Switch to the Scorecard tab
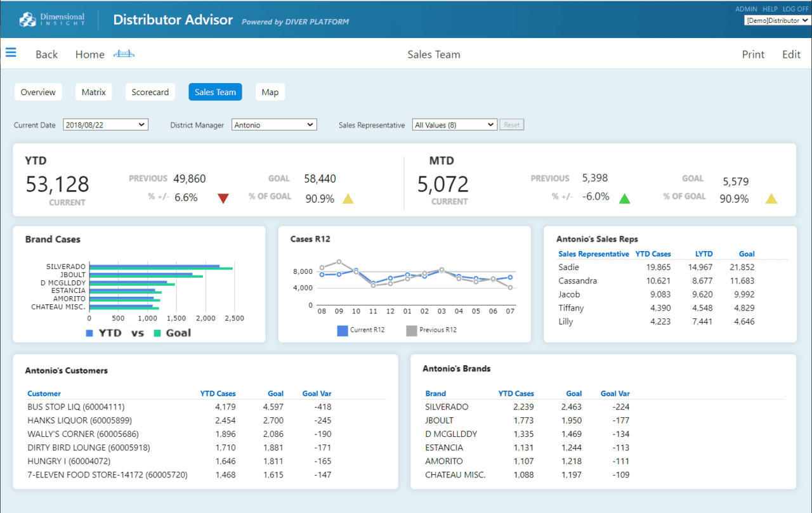 150,92
